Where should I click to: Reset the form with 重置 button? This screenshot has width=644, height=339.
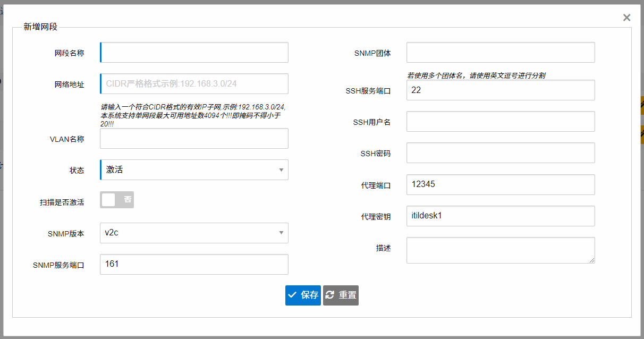[x=341, y=295]
